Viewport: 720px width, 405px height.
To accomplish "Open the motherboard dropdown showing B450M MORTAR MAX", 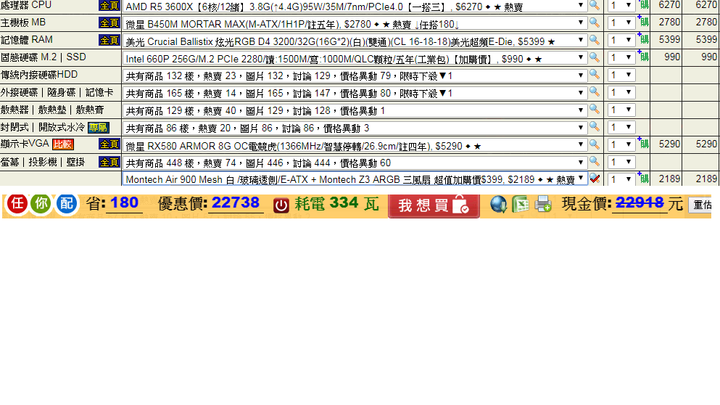I will (x=354, y=23).
